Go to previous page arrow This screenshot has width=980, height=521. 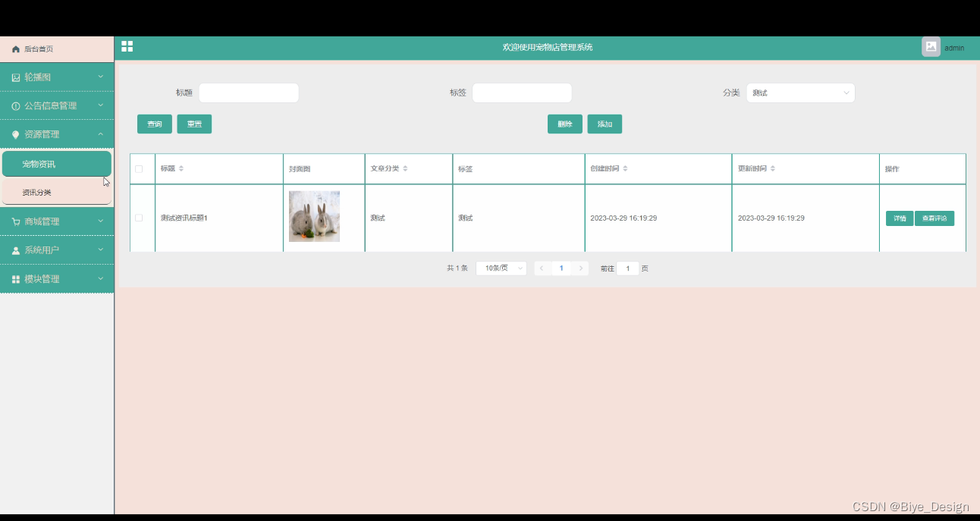click(542, 268)
